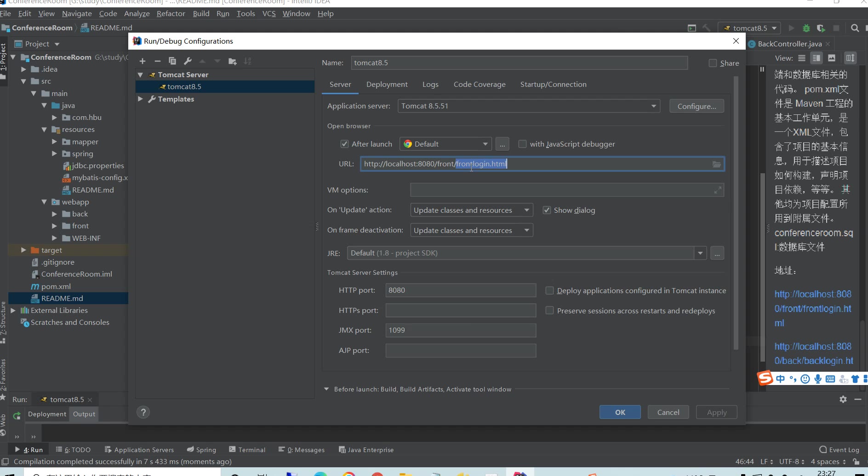
Task: Click the URL field folder browse icon
Action: pos(716,164)
